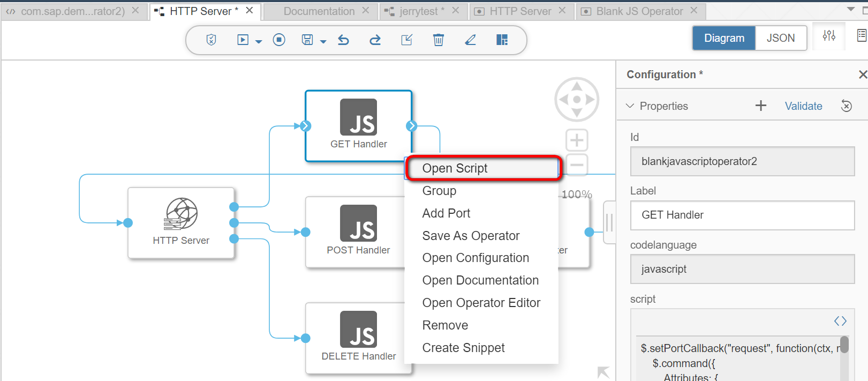Image resolution: width=868 pixels, height=381 pixels.
Task: Click the stop graph icon
Action: pos(279,40)
